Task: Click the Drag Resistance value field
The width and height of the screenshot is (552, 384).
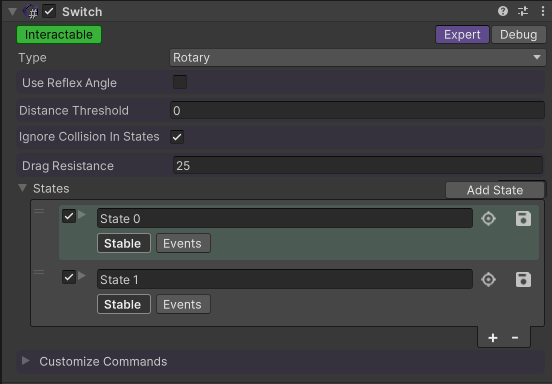Action: coord(358,165)
